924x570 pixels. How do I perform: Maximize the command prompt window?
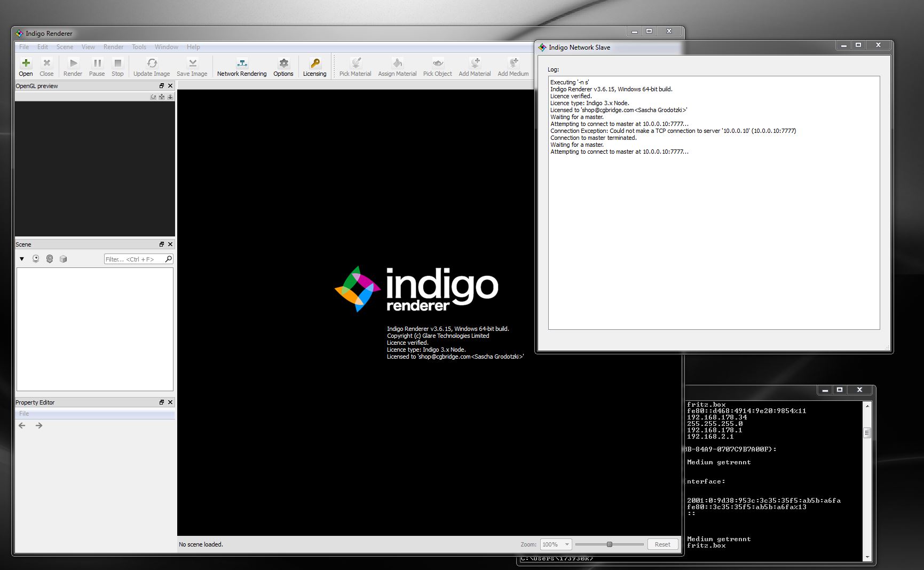tap(840, 390)
